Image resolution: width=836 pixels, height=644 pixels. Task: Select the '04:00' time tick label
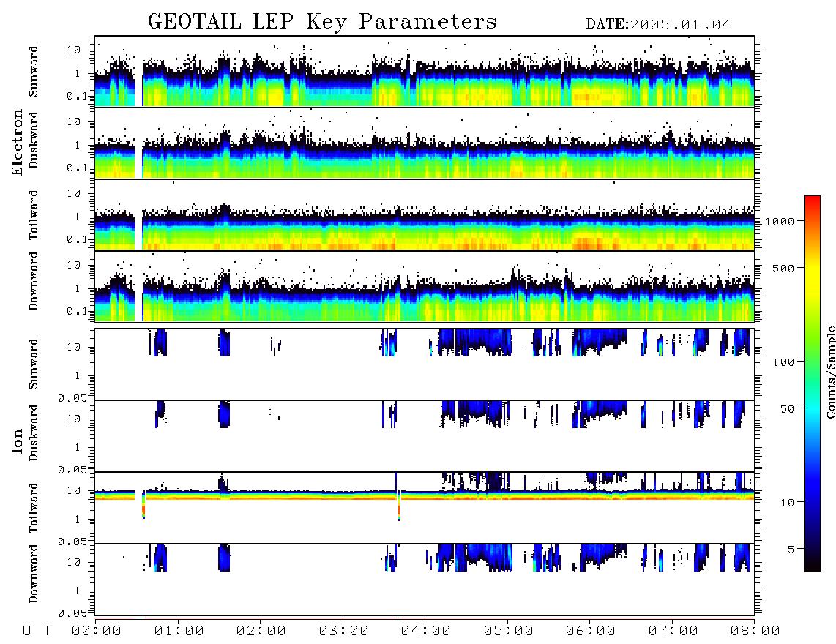[x=426, y=632]
